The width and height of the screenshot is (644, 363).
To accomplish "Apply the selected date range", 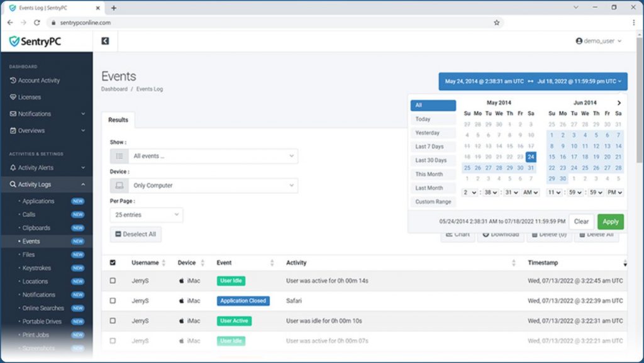I will tap(611, 221).
